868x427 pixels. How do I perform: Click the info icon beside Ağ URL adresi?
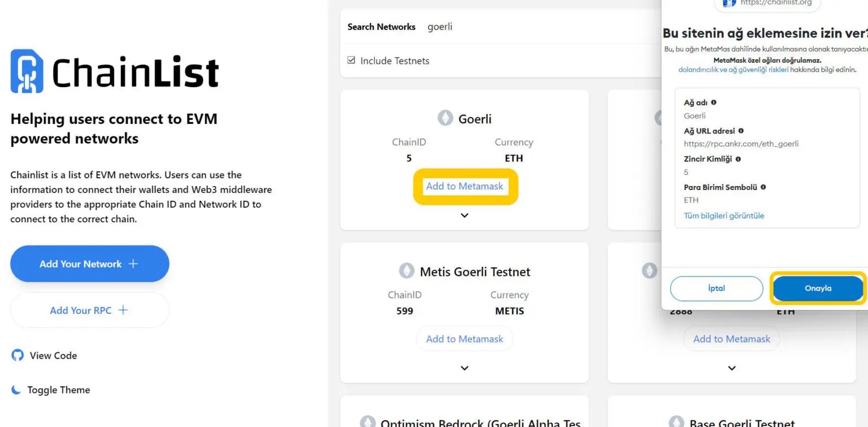741,131
